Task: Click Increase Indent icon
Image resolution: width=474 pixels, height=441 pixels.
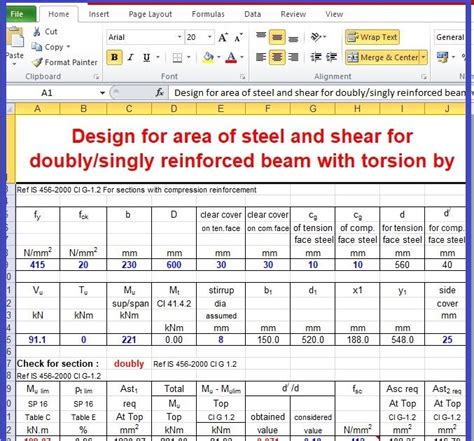Action: pos(332,57)
